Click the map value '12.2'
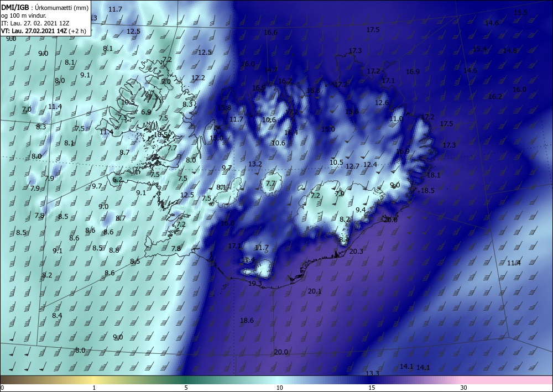The height and width of the screenshot is (392, 553). click(x=198, y=77)
